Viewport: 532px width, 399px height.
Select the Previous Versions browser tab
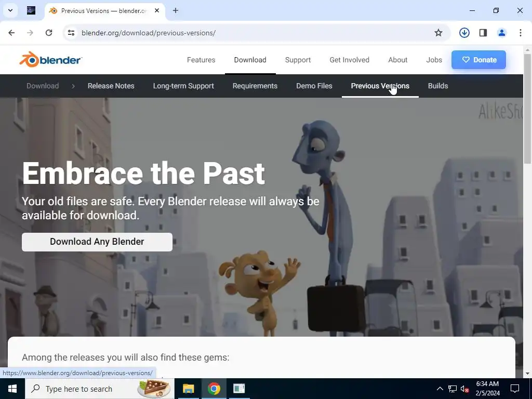click(105, 11)
